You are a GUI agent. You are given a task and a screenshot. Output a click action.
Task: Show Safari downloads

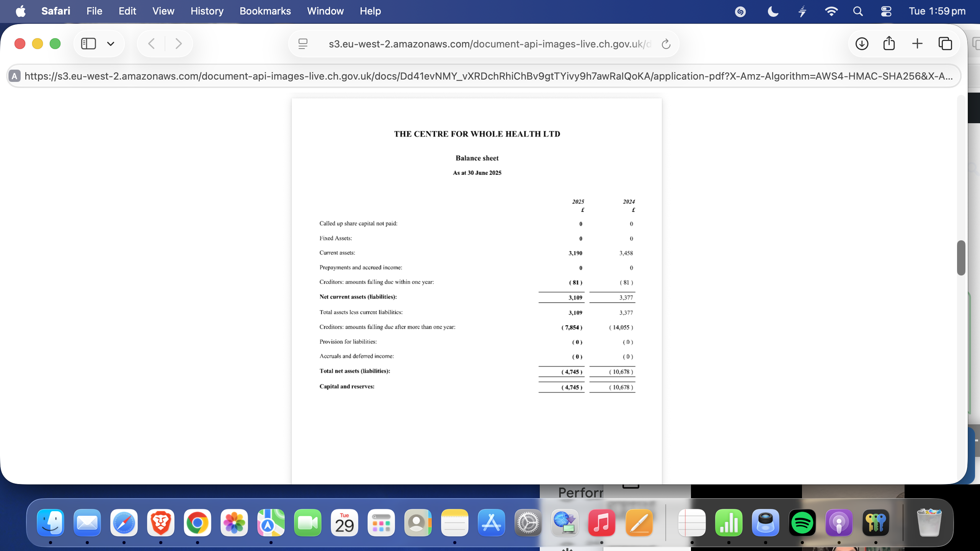click(862, 44)
